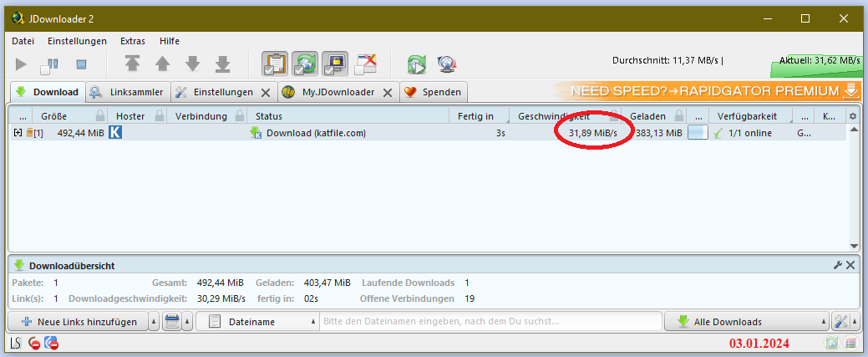868x357 pixels.
Task: Click Neue Links hinzufügen button
Action: click(78, 322)
